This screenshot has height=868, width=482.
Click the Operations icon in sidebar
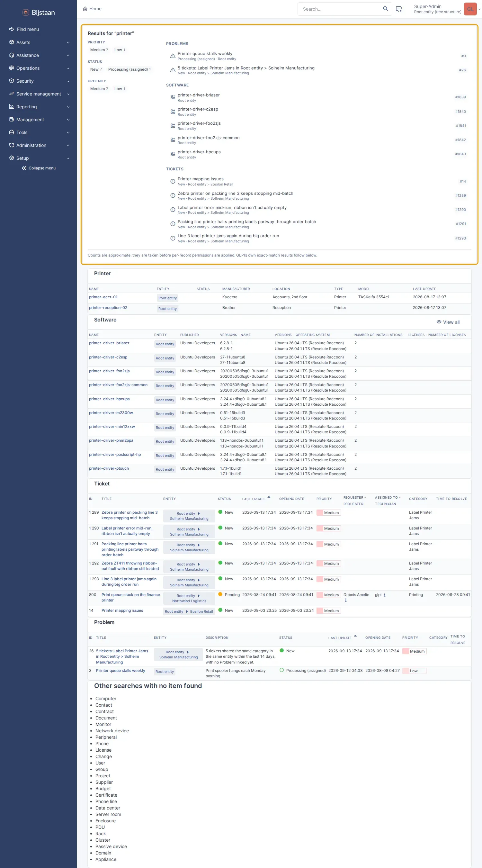tap(12, 68)
